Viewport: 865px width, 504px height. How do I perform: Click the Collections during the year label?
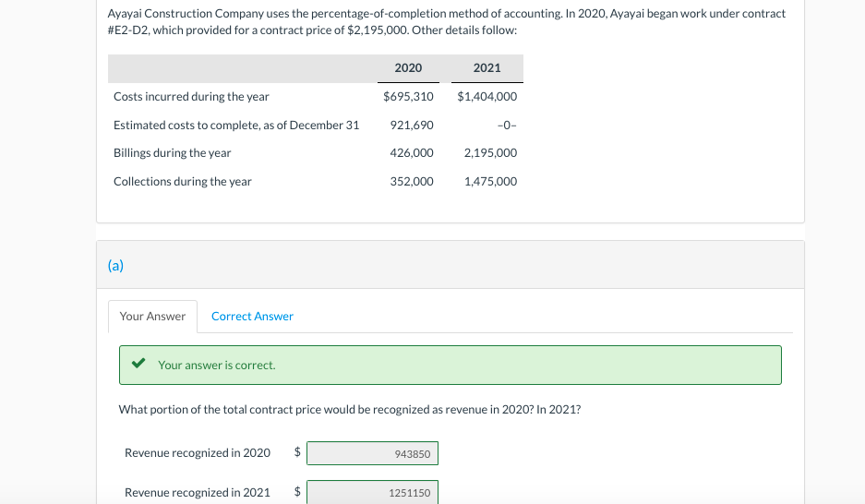click(x=182, y=182)
